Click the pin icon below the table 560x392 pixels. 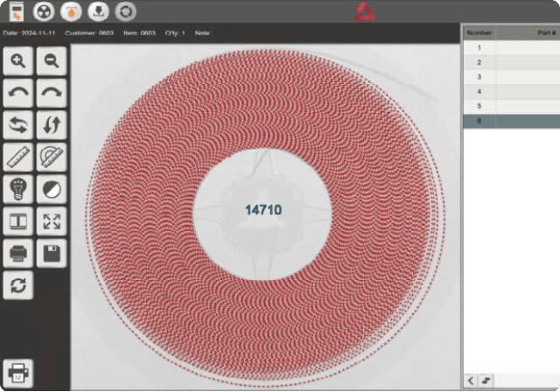point(486,381)
